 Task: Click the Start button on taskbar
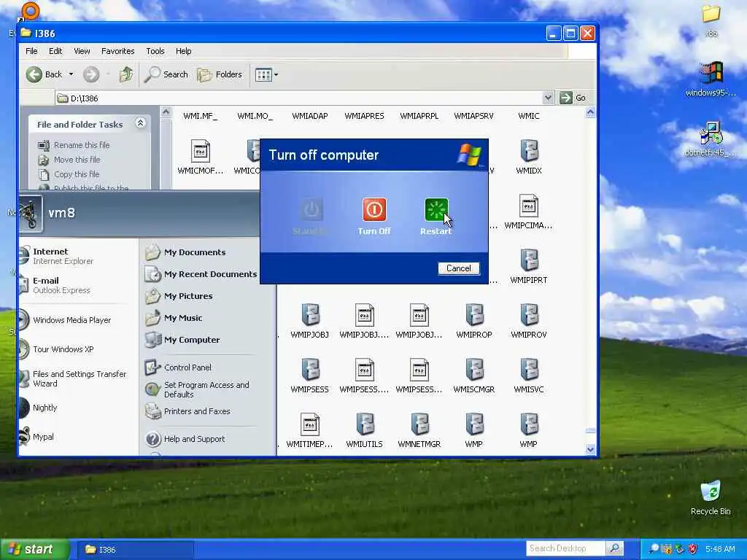[x=34, y=549]
